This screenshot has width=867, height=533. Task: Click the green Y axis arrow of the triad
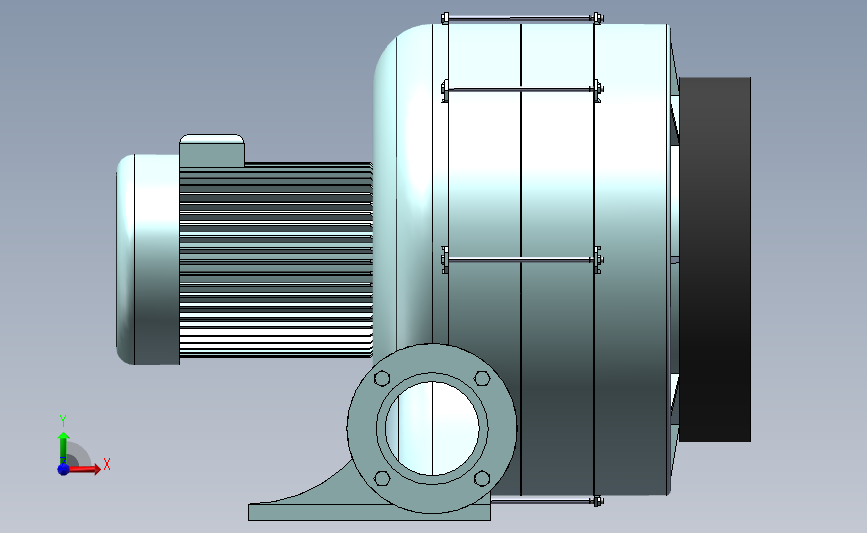64,447
